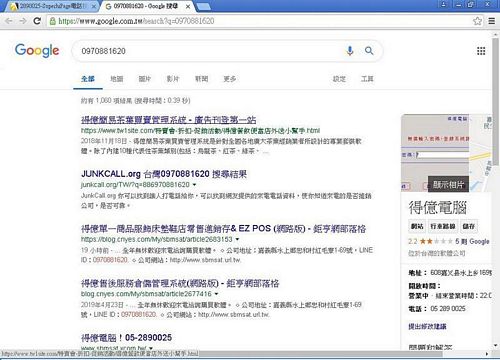Click the address bar URL
Viewport: 500px width, 360px height.
136,21
